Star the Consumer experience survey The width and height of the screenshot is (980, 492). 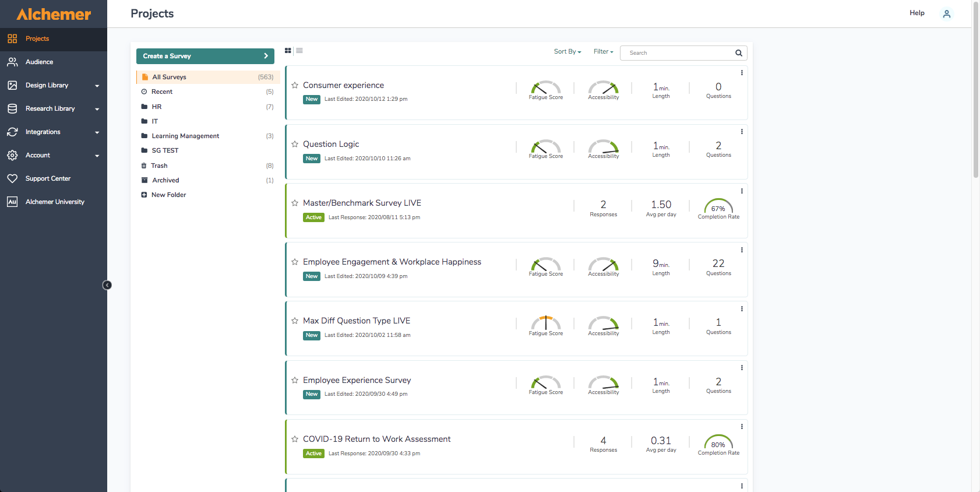295,85
